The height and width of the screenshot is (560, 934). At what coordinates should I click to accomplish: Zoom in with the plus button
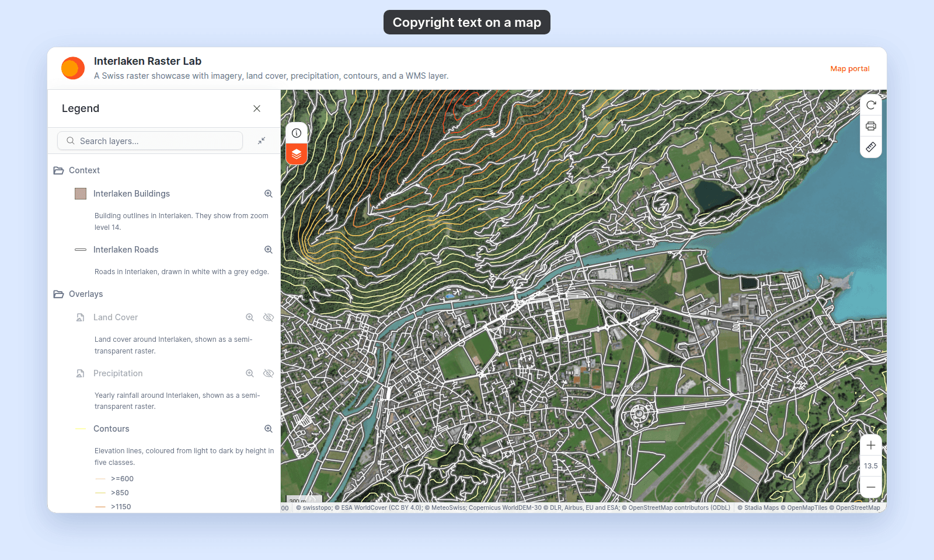(871, 445)
